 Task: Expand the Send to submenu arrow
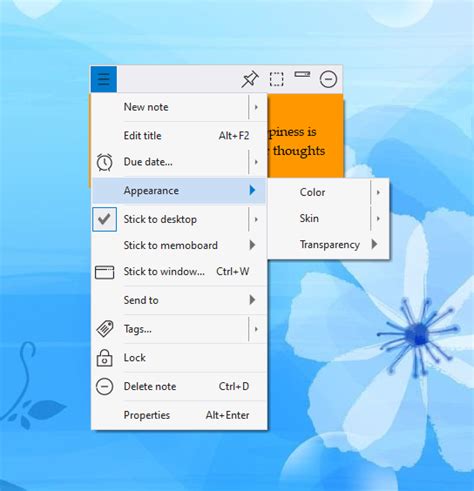(x=252, y=300)
